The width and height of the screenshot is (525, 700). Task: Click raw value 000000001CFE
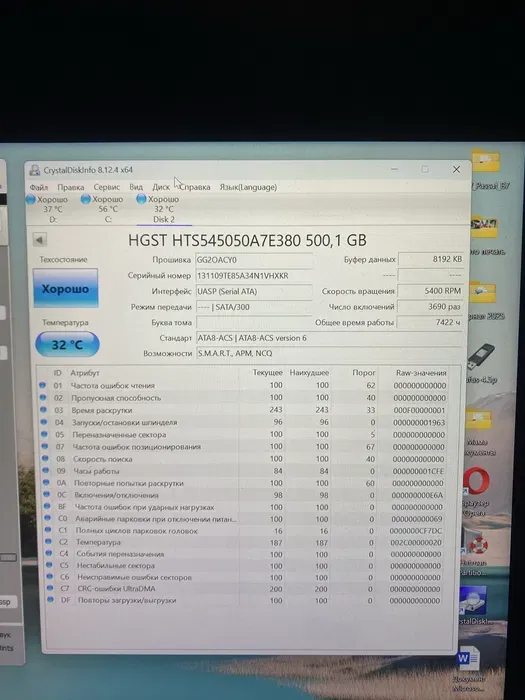point(418,471)
